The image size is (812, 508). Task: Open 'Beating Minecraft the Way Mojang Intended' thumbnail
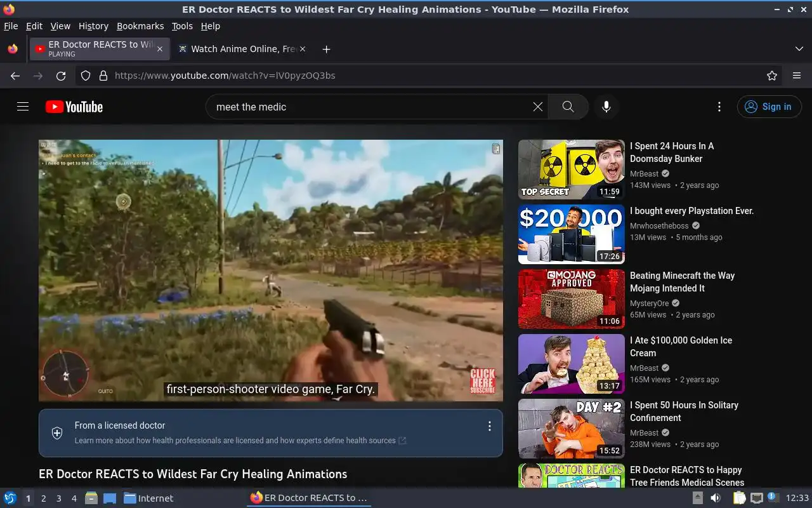point(572,299)
